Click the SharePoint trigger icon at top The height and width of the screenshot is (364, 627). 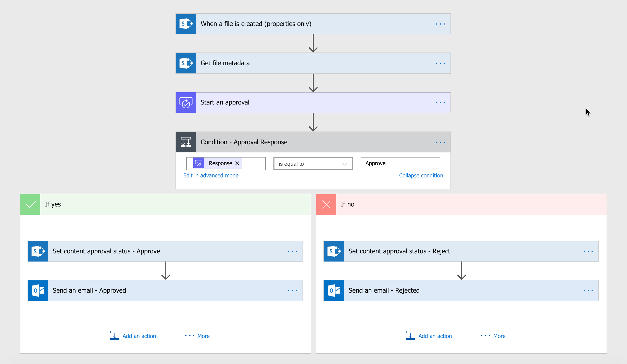(x=187, y=23)
